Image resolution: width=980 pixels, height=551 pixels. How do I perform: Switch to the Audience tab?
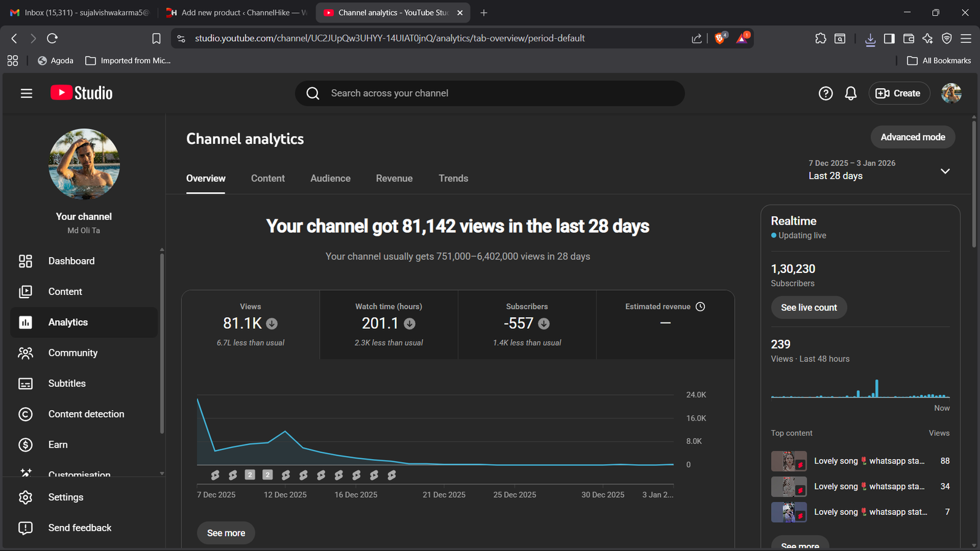coord(330,178)
